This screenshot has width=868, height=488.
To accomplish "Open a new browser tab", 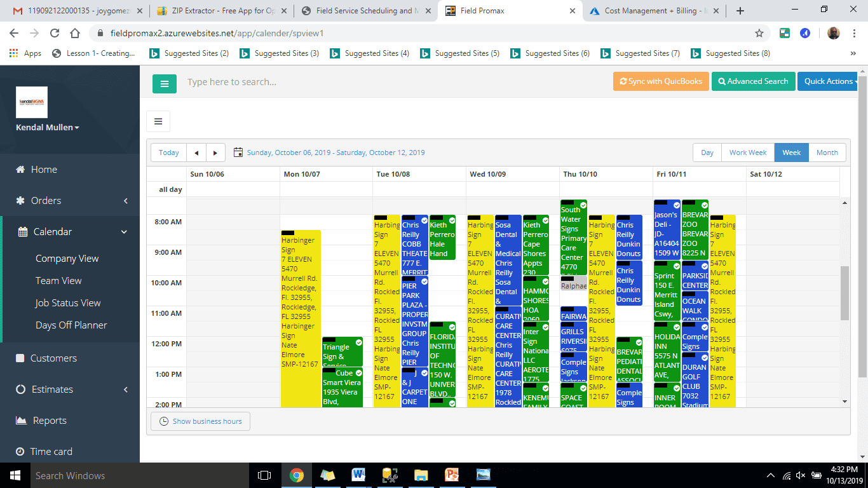I will (x=740, y=11).
